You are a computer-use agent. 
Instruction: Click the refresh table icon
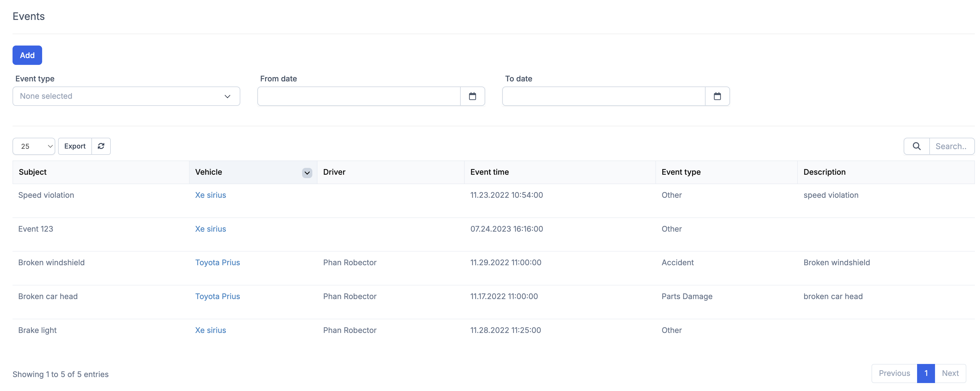101,146
